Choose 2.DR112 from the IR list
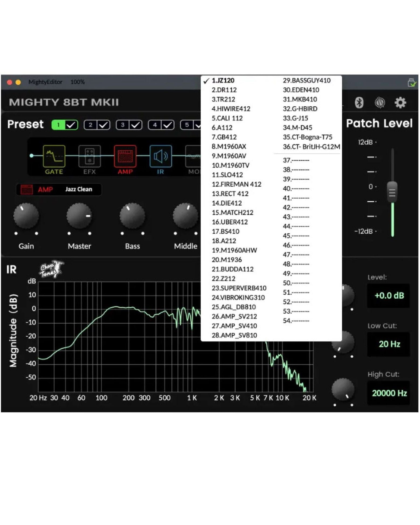This screenshot has width=420, height=525. click(x=224, y=90)
